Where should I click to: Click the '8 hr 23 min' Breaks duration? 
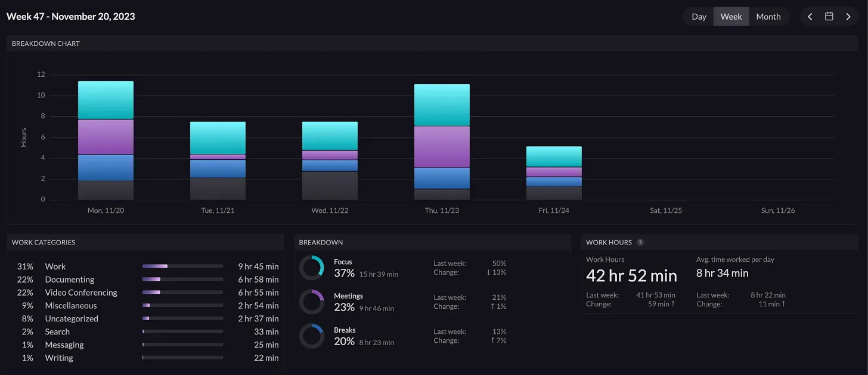(x=376, y=342)
